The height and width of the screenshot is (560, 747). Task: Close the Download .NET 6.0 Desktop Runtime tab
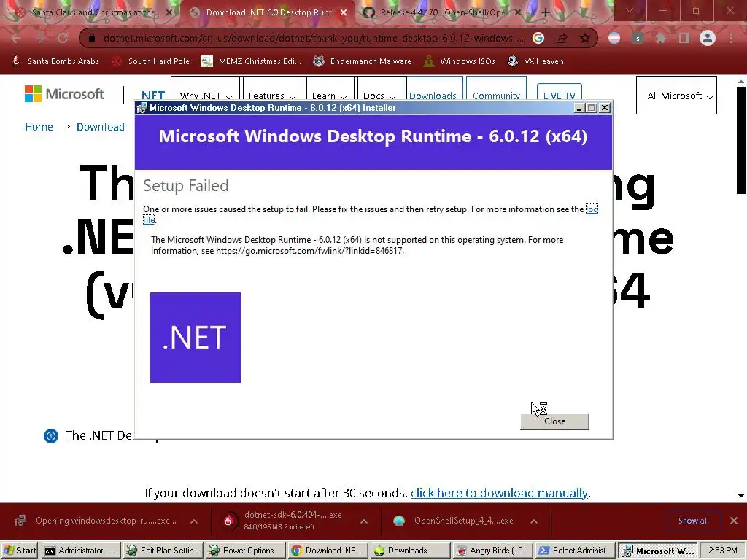pos(344,12)
